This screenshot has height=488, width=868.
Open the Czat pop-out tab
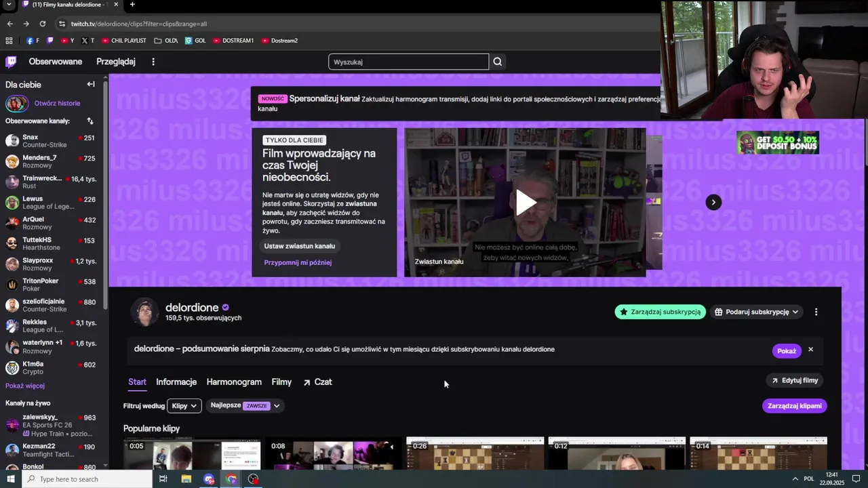(317, 382)
